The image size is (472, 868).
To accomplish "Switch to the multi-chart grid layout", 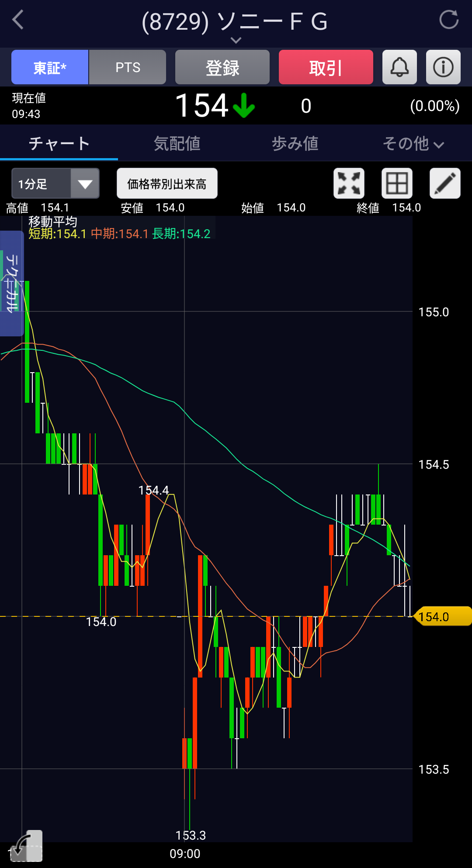I will click(x=397, y=183).
